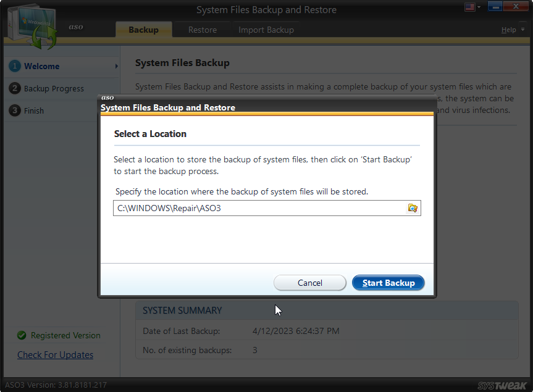Cancel the Select a Location dialog
533x392 pixels.
point(310,283)
